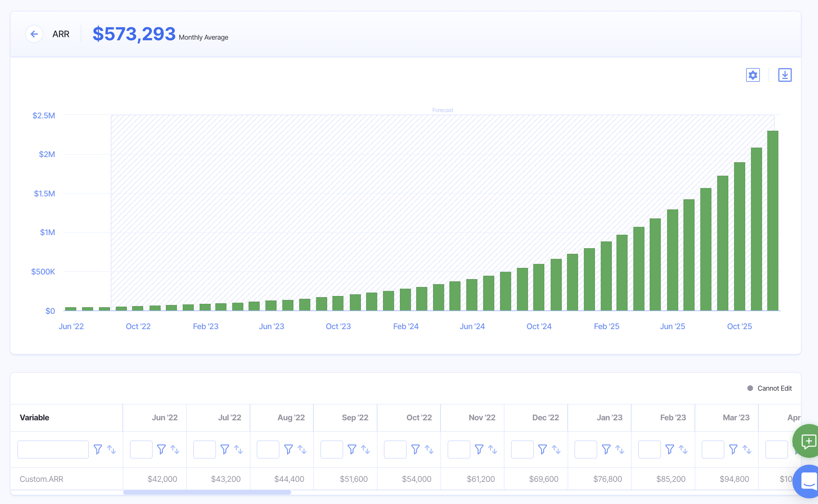Image resolution: width=818 pixels, height=504 pixels.
Task: Sort the Mar '23 column
Action: (747, 449)
